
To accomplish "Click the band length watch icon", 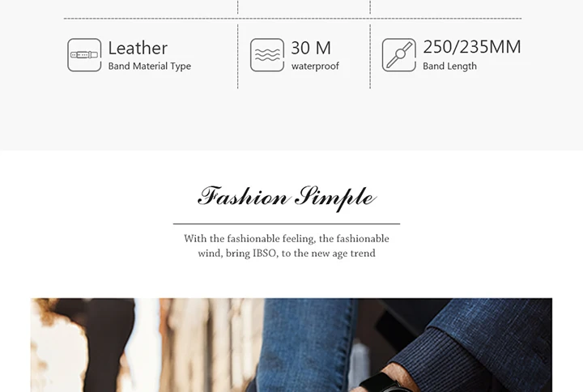I will coord(399,55).
